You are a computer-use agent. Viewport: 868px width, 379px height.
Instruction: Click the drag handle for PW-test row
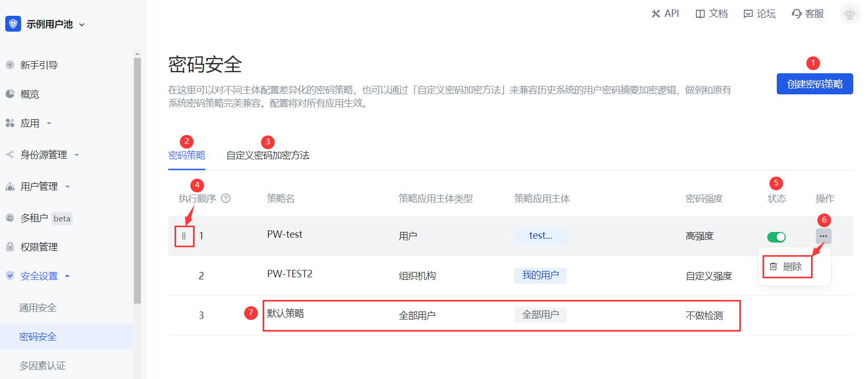point(184,236)
